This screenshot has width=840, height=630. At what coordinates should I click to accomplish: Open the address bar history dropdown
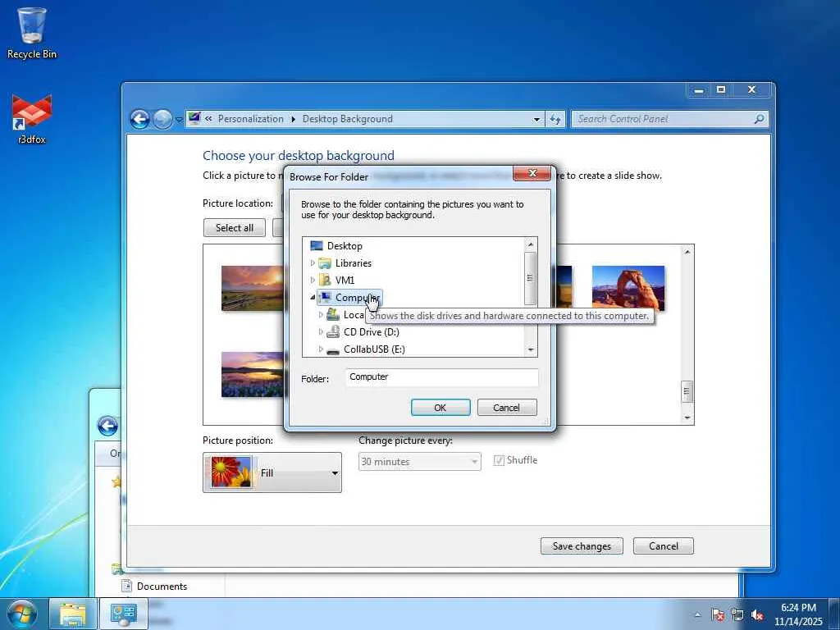[x=536, y=120]
